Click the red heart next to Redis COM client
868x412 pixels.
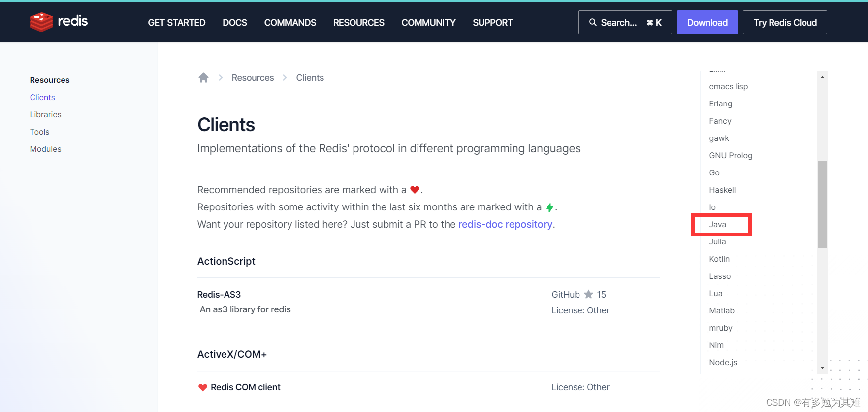(x=202, y=387)
